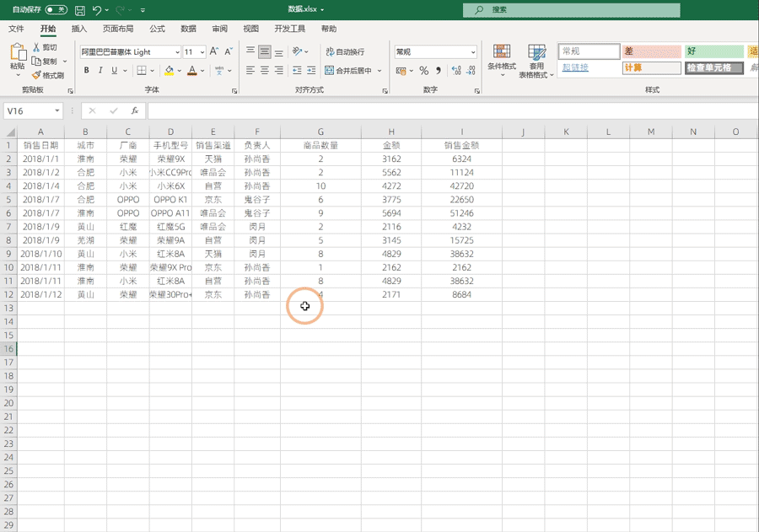The height and width of the screenshot is (532, 759).
Task: Select column G header
Action: [x=320, y=132]
